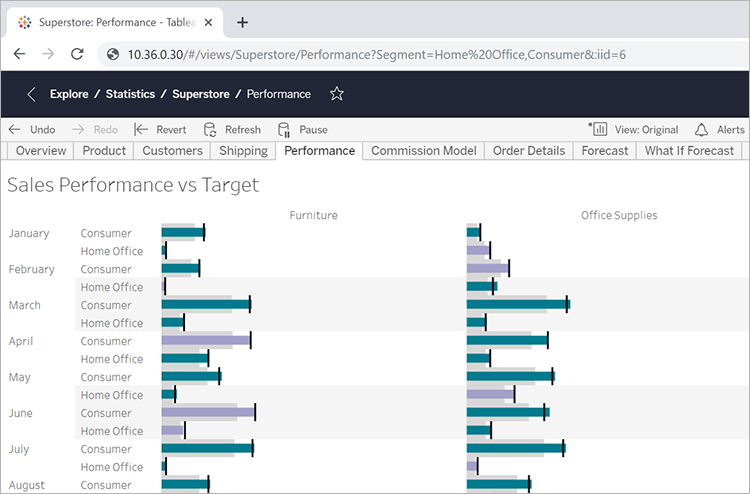Open a new browser tab
Viewport: 750px width, 494px height.
[243, 22]
